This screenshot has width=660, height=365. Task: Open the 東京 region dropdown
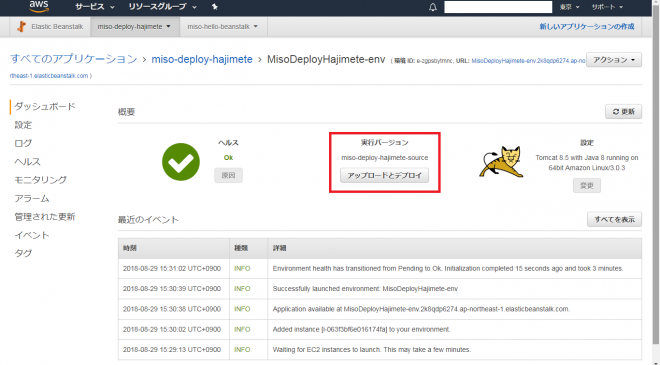(x=569, y=7)
